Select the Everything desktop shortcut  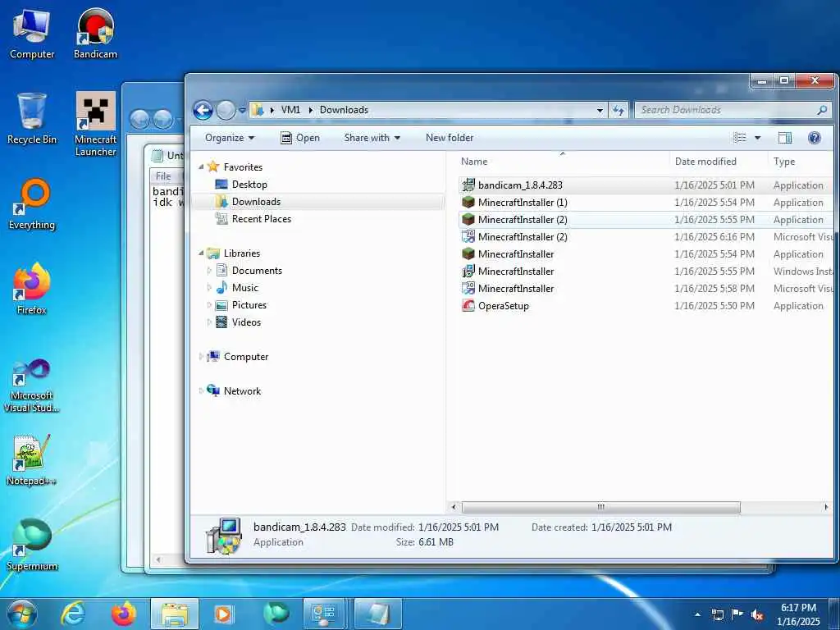(x=32, y=204)
